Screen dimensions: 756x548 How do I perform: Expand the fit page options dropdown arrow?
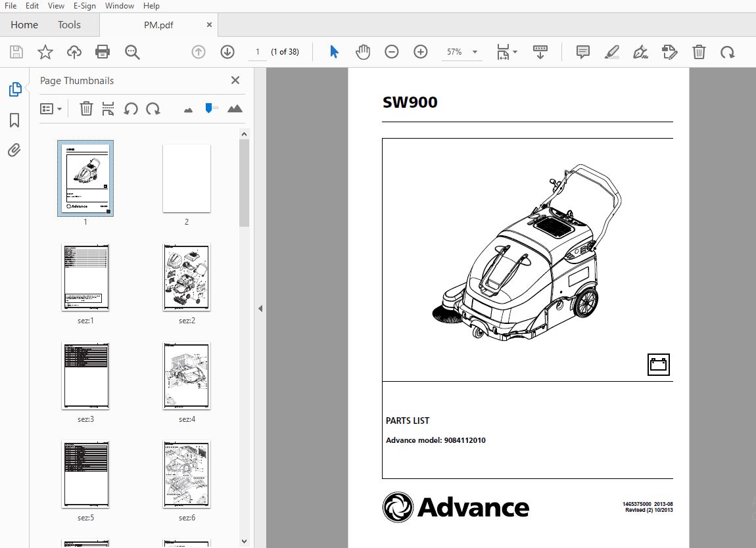click(515, 51)
